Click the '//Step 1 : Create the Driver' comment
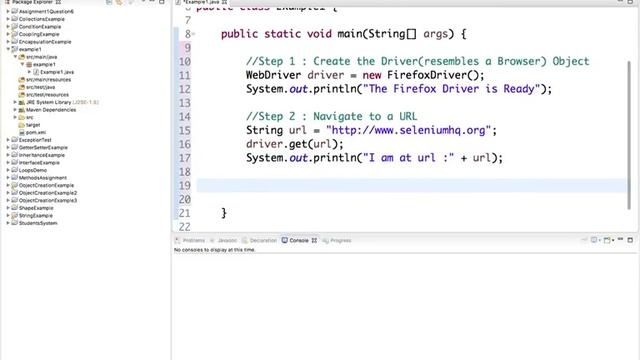The width and height of the screenshot is (640, 360). click(x=418, y=61)
